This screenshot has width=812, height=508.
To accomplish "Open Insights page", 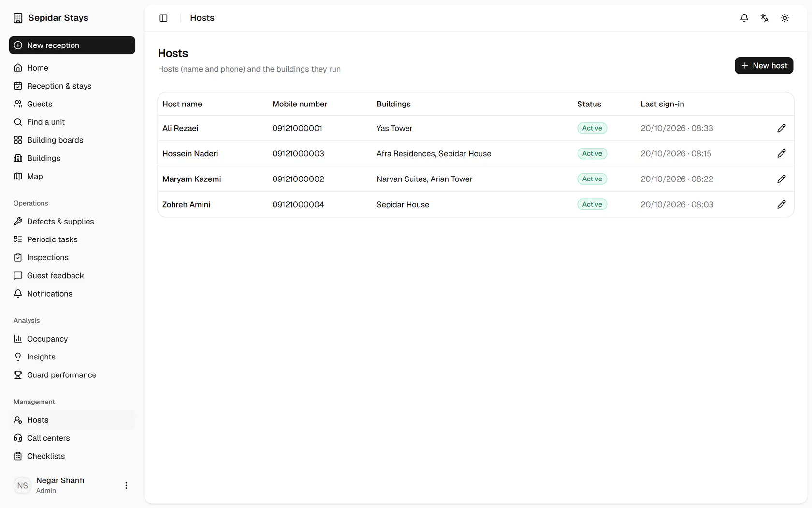I will [72, 357].
